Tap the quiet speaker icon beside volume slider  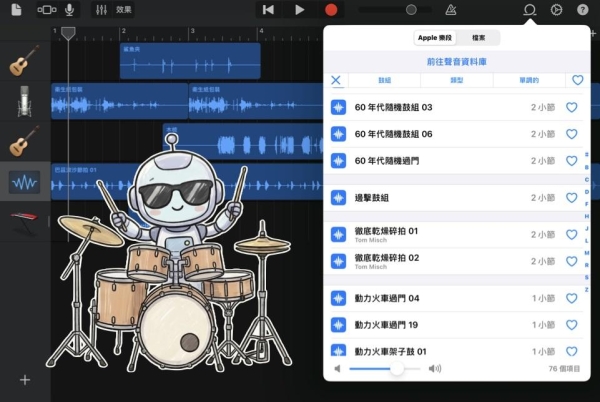337,369
